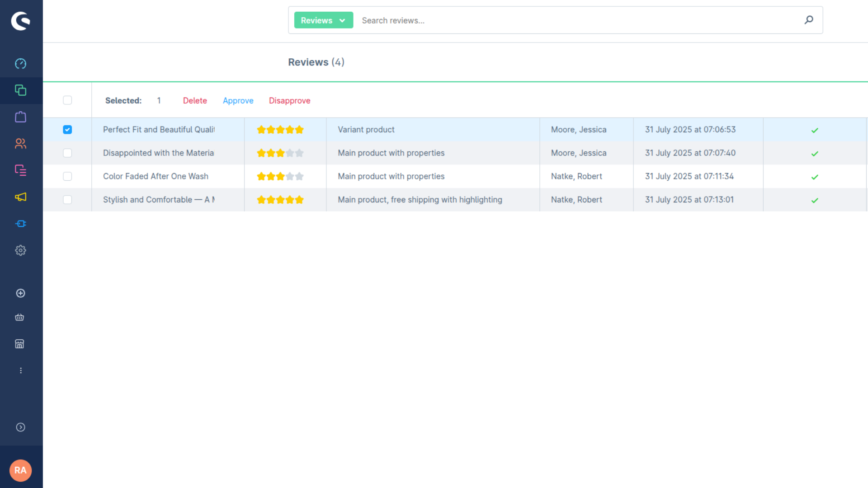868x488 pixels.
Task: Click date 31 July 2025 at 07:07:40
Action: point(690,153)
